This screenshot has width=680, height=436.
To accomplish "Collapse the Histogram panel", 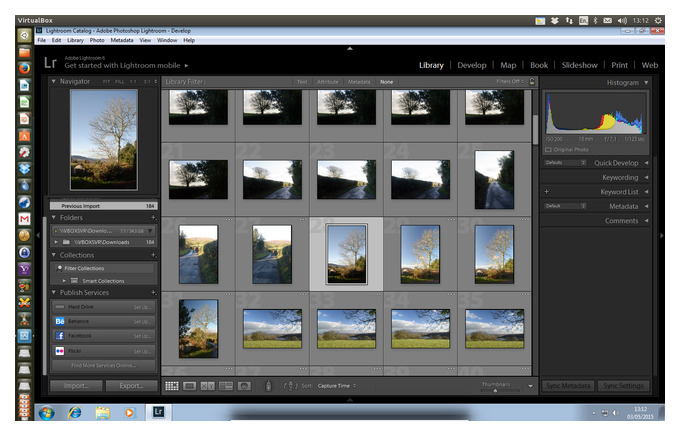I will 646,82.
